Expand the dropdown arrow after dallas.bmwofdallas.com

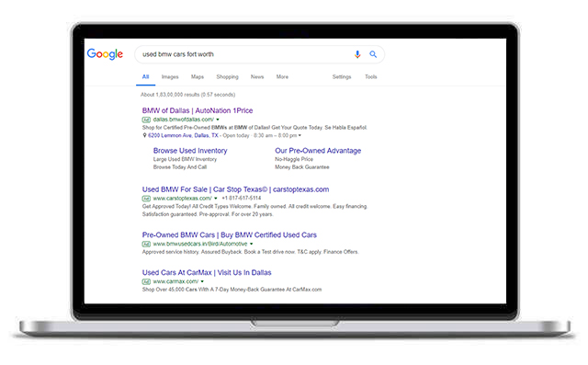tap(218, 120)
